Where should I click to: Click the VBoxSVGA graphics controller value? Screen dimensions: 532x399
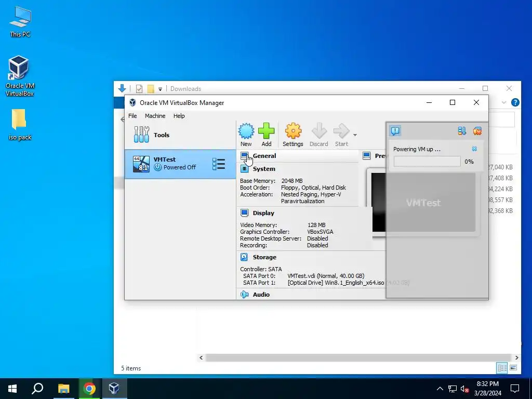[320, 232]
